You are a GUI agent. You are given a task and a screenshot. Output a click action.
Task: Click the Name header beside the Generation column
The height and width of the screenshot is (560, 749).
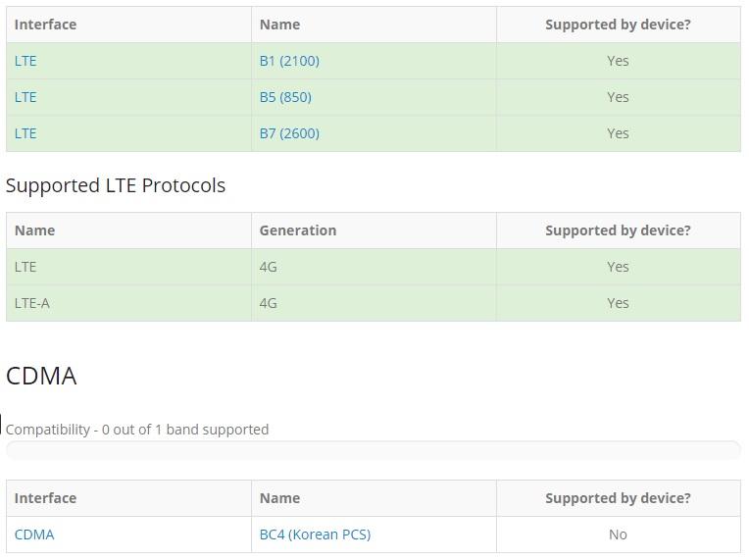pos(34,230)
